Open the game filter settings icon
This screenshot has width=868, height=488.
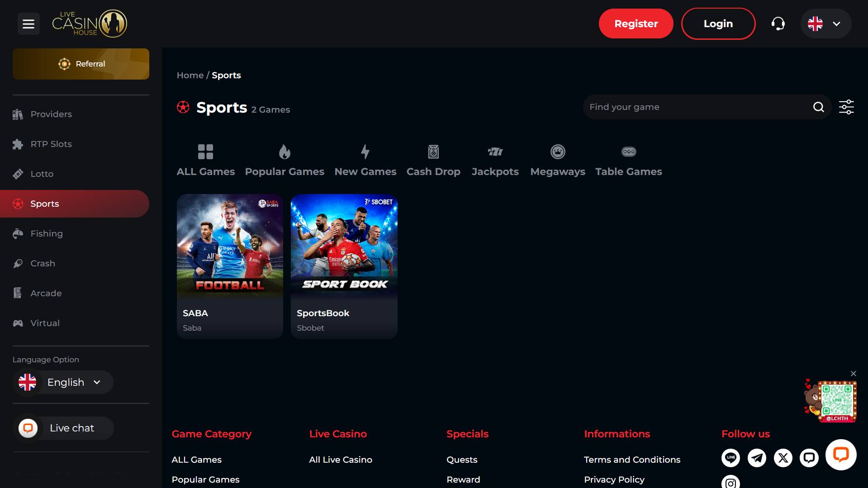tap(846, 107)
